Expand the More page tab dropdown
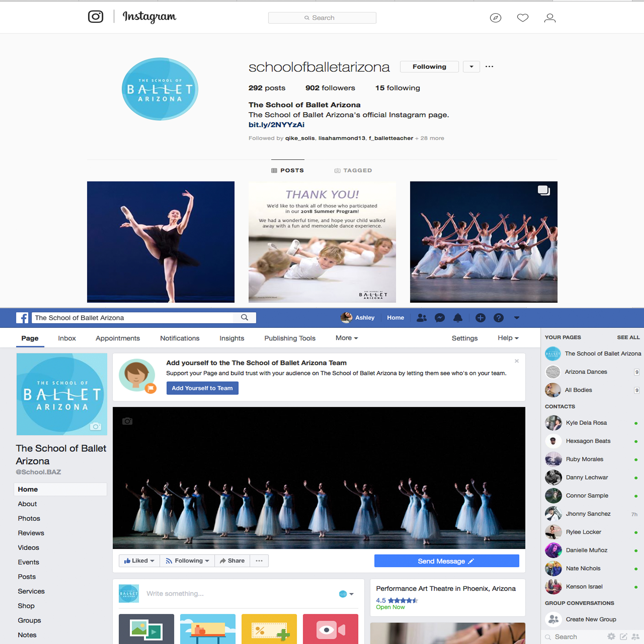This screenshot has height=644, width=644. coord(347,338)
